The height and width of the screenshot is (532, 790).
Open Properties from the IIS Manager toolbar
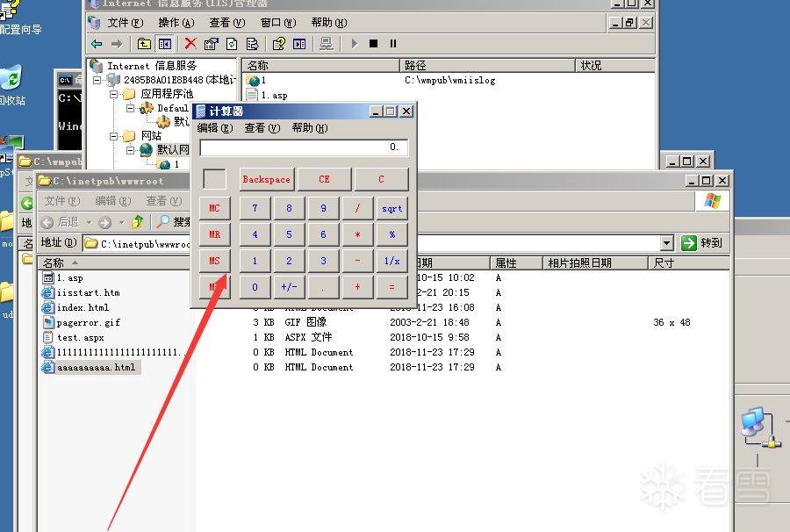211,44
